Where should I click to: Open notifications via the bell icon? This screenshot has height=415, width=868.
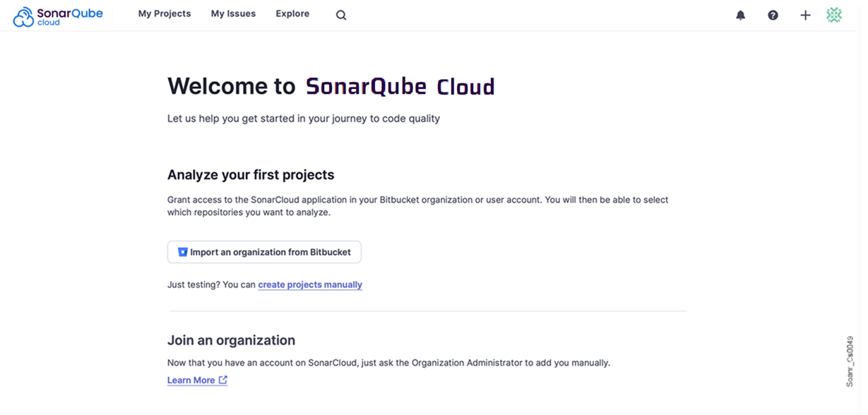tap(740, 15)
